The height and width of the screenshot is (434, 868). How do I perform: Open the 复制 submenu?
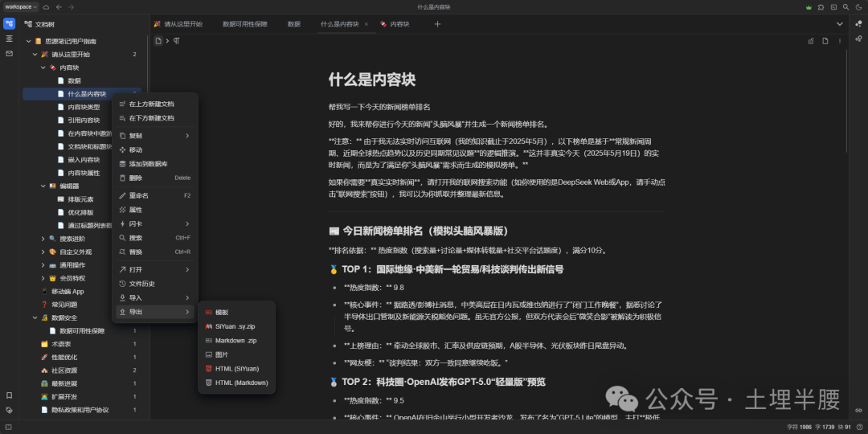[x=154, y=136]
